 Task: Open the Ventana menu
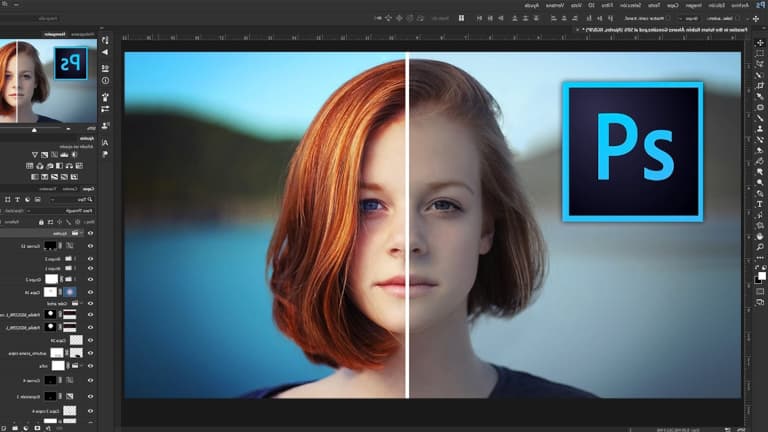click(x=555, y=5)
